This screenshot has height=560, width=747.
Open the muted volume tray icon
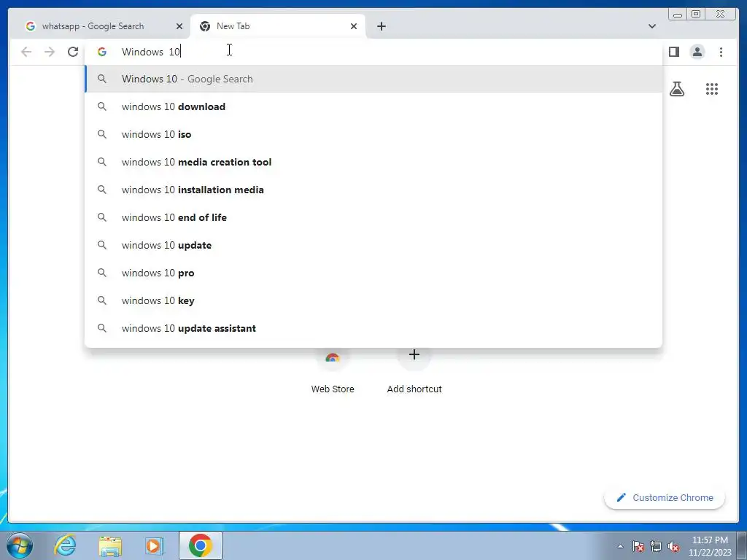673,546
